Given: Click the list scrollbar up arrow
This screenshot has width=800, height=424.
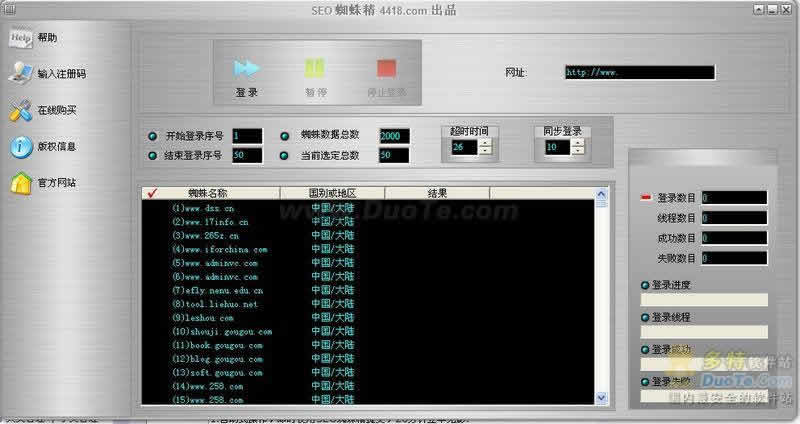Looking at the screenshot, I should (x=601, y=194).
